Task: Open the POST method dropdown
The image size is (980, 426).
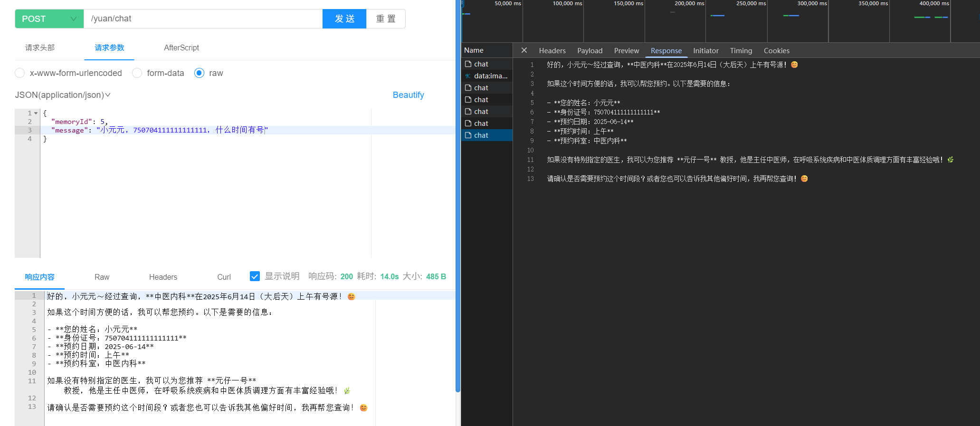Action: click(x=49, y=19)
